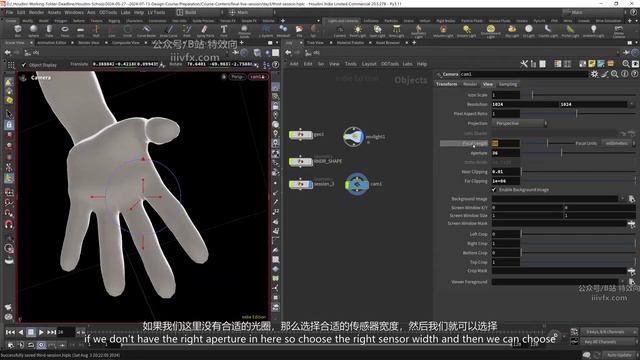The height and width of the screenshot is (360, 640).
Task: Open the Screen Window Mask node chooser
Action: 631,224
